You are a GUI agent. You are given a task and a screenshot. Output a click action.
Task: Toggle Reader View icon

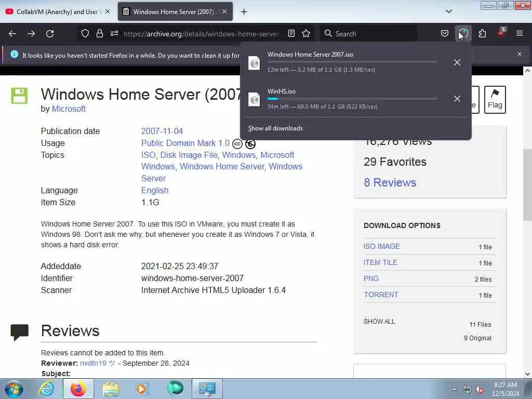[291, 33]
